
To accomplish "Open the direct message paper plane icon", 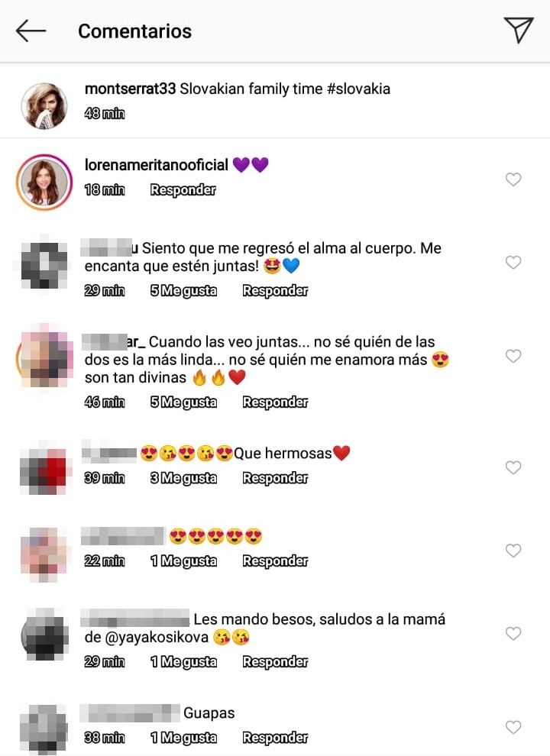I will click(x=519, y=31).
